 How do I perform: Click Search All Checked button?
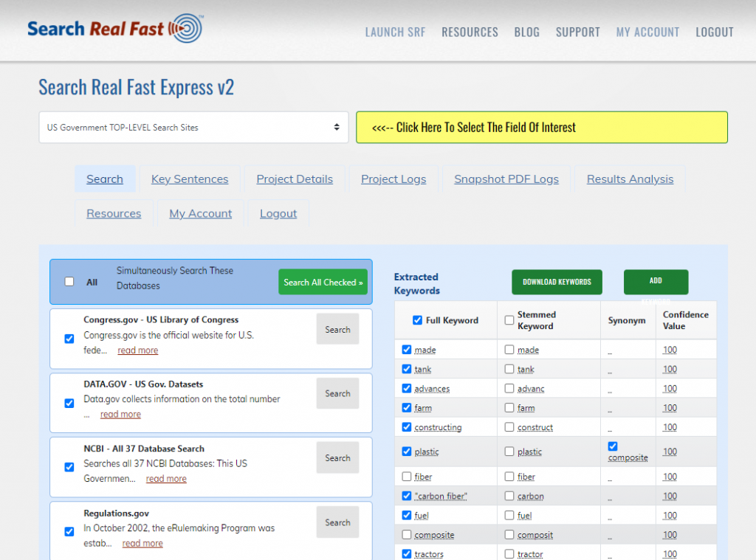coord(323,282)
